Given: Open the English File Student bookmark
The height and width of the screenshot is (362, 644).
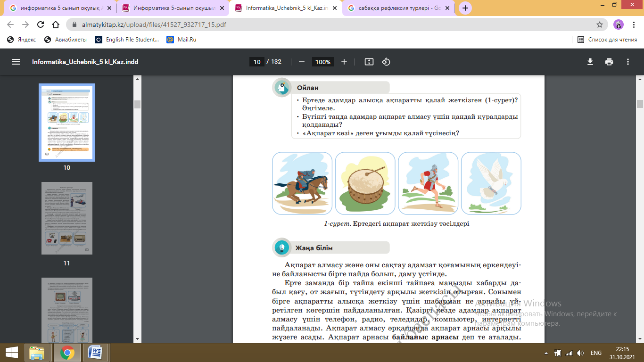Looking at the screenshot, I should click(x=127, y=40).
